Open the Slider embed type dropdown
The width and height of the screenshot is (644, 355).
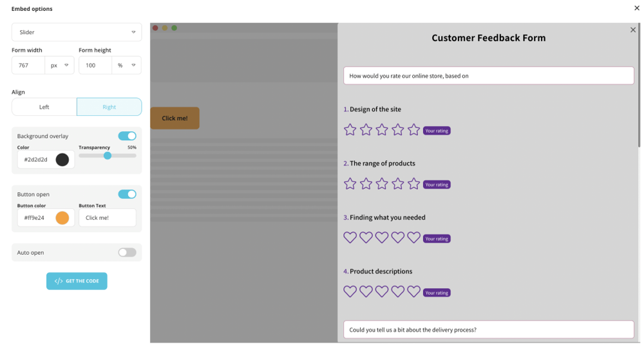pos(77,32)
